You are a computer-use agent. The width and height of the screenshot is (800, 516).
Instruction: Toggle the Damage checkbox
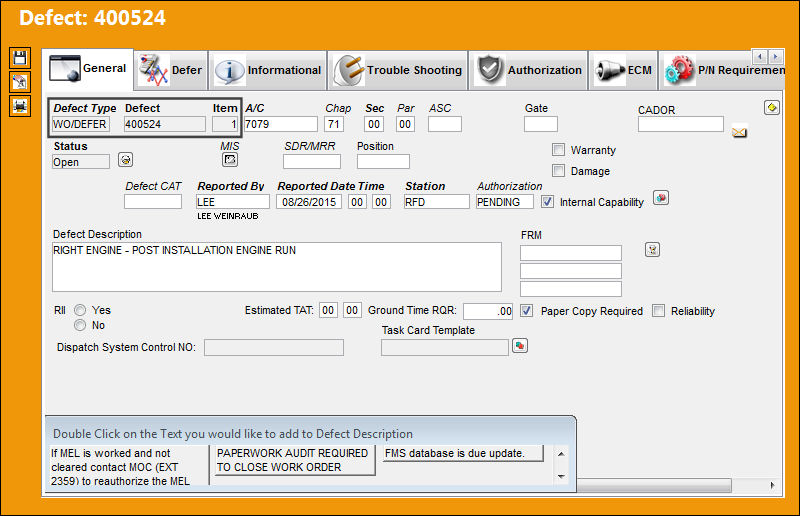pos(558,170)
